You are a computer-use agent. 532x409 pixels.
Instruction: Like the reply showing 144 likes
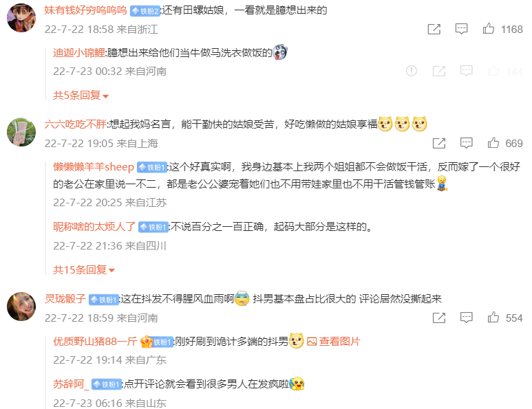pos(493,71)
